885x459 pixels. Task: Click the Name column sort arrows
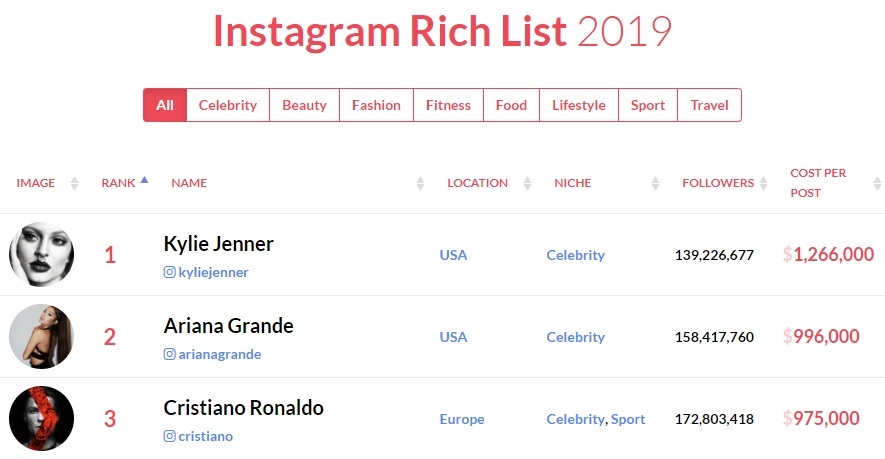point(420,184)
